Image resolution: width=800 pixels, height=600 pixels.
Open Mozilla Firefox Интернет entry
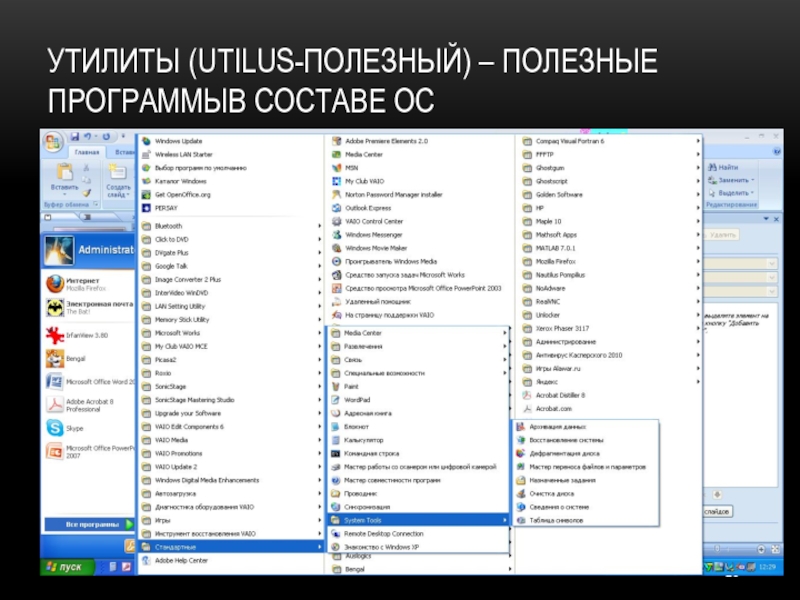82,284
